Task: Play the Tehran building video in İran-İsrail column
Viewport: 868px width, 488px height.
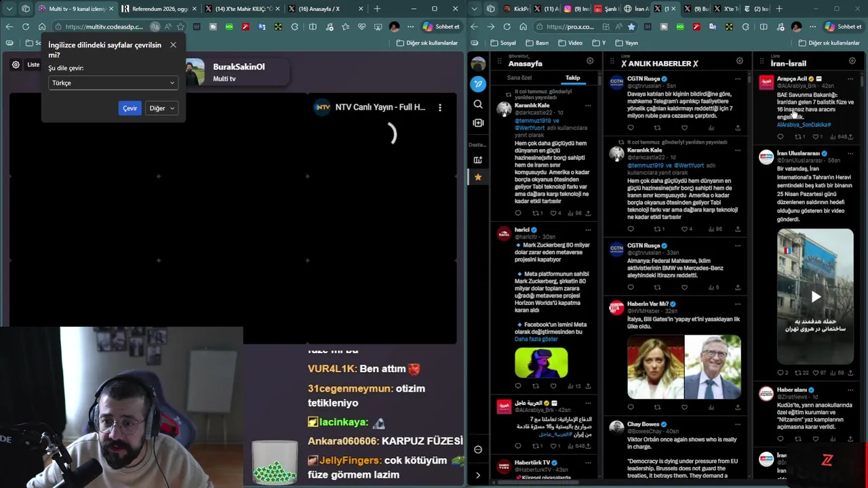Action: click(x=816, y=296)
